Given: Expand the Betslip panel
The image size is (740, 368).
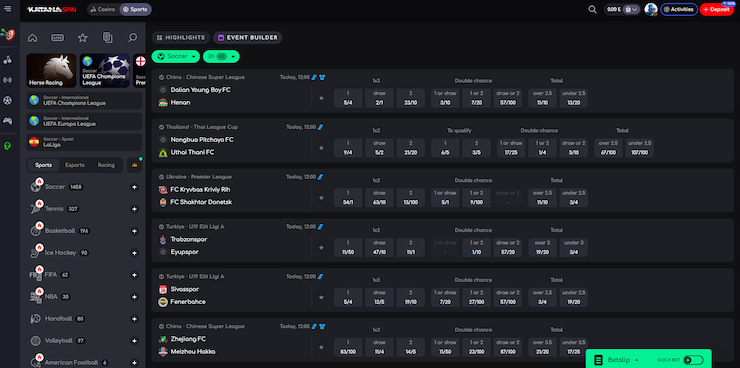Looking at the screenshot, I should 623,360.
